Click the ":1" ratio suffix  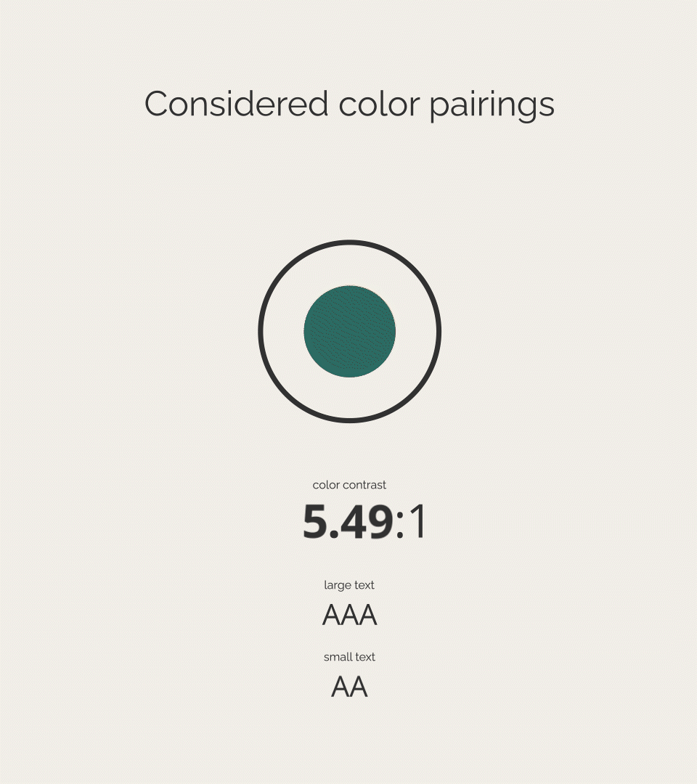411,523
